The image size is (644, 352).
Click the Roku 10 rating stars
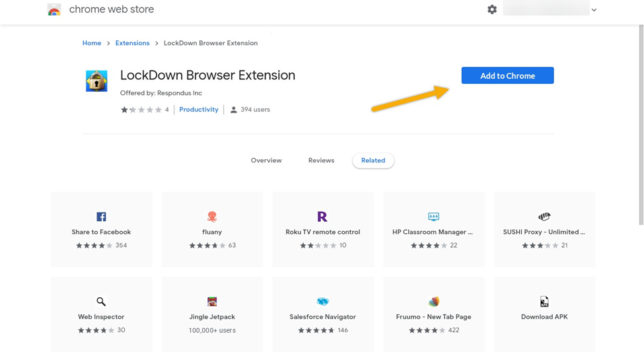pos(318,246)
